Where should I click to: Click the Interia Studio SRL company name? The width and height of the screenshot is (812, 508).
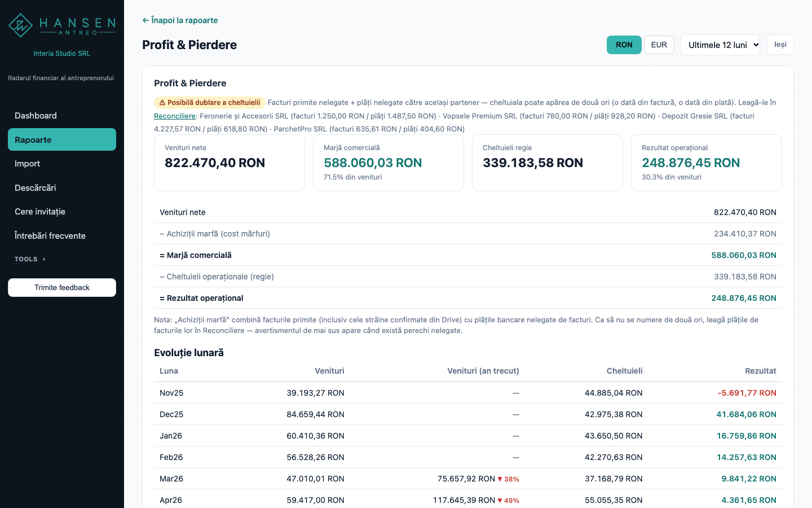[x=62, y=54]
